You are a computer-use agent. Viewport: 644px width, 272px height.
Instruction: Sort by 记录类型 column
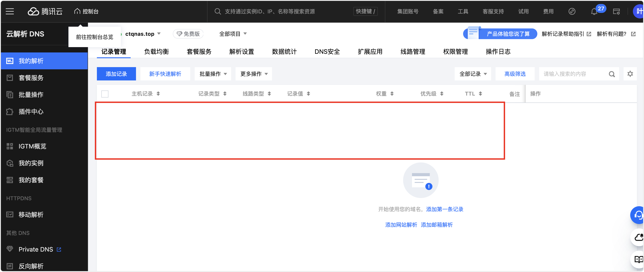coord(225,94)
